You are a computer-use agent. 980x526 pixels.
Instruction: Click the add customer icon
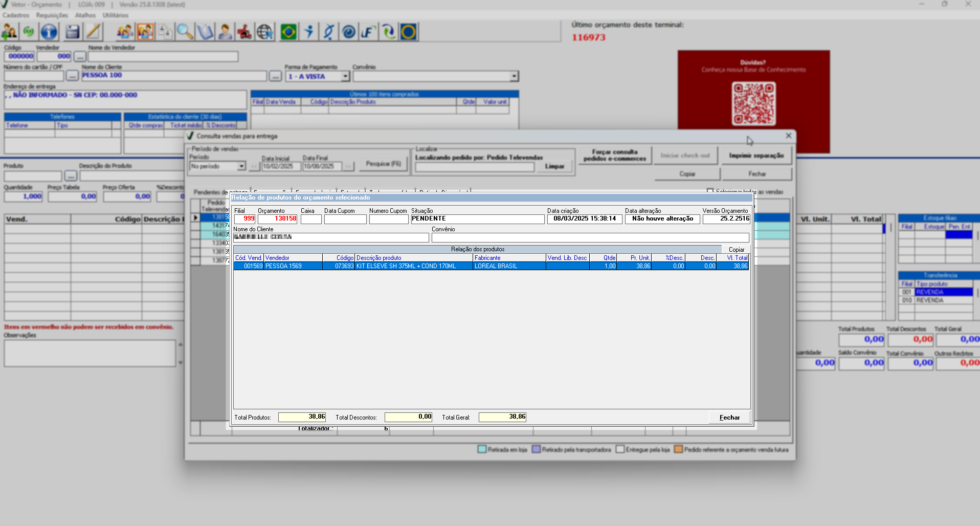click(x=10, y=32)
